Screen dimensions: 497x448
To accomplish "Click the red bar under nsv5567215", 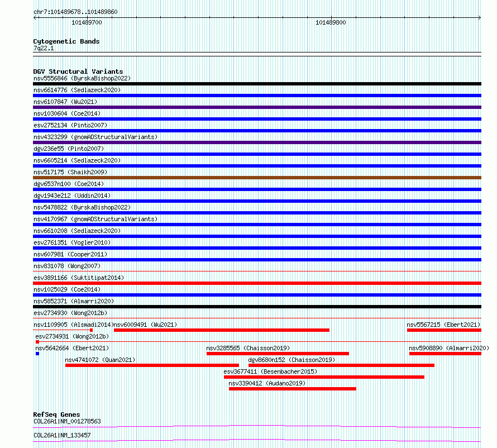I will pyautogui.click(x=444, y=330).
